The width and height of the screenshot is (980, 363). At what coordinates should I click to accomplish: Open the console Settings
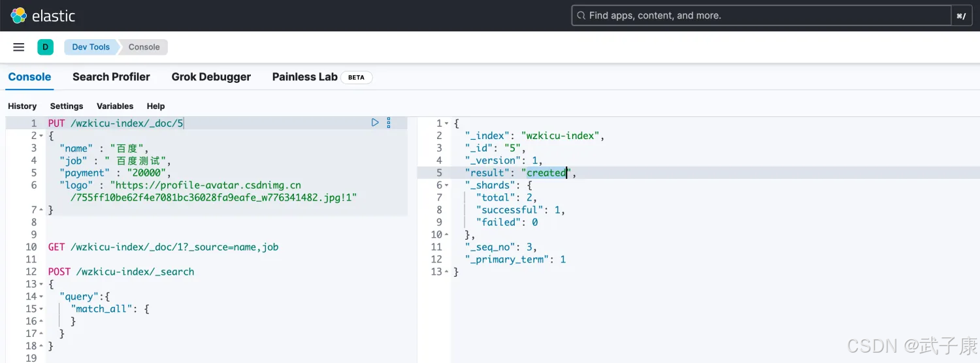click(x=67, y=106)
